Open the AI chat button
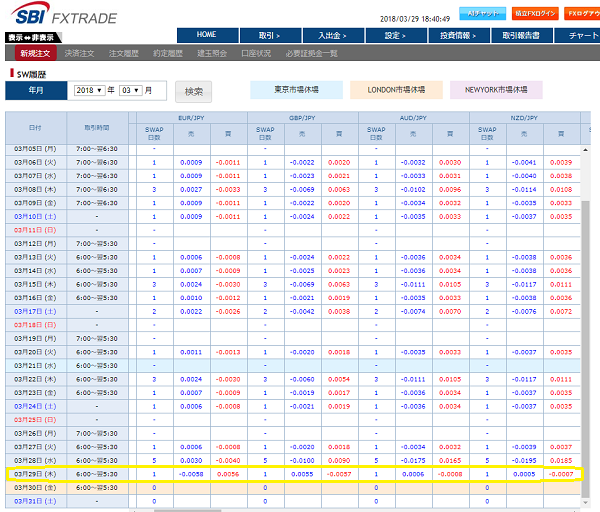 [x=483, y=14]
